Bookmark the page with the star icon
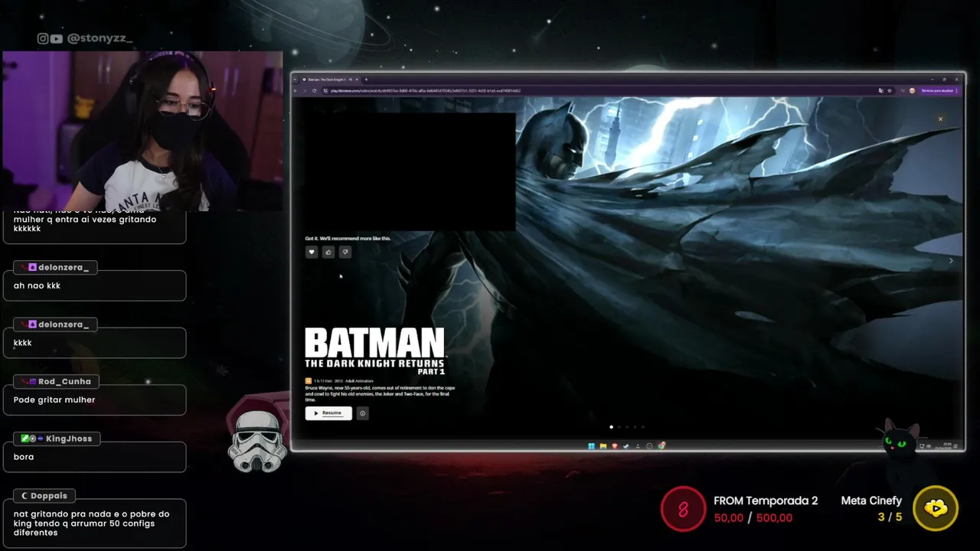The width and height of the screenshot is (980, 551). pos(890,90)
